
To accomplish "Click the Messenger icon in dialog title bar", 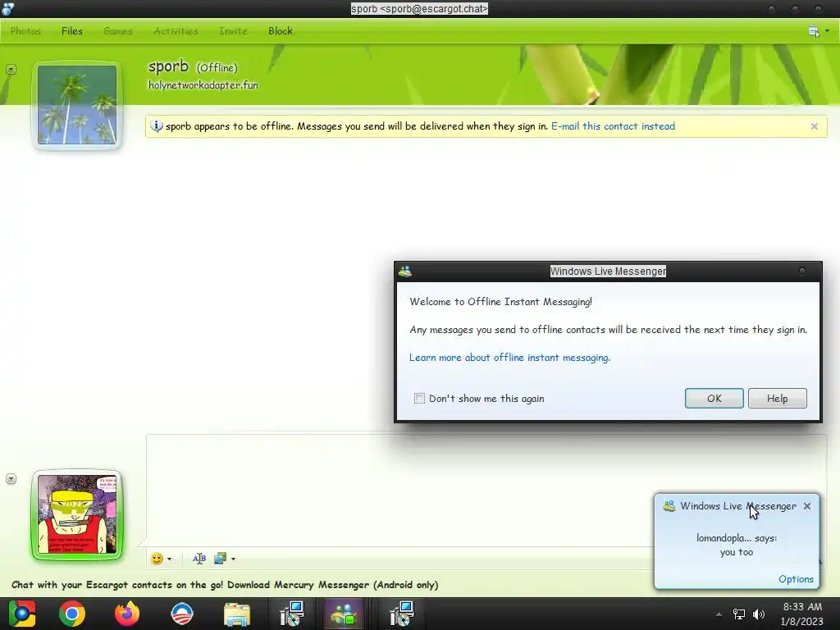I will click(x=405, y=272).
